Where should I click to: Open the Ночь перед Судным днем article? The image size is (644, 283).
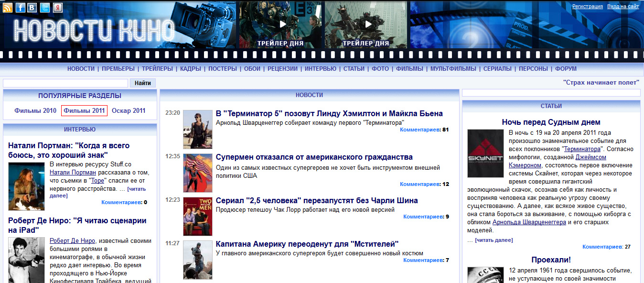tap(551, 122)
